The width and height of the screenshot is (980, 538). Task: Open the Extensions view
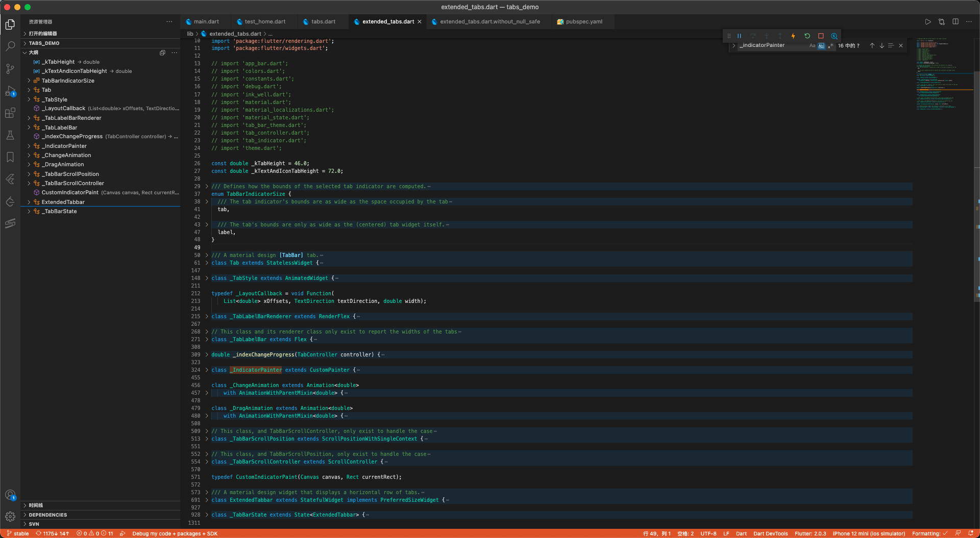click(10, 113)
